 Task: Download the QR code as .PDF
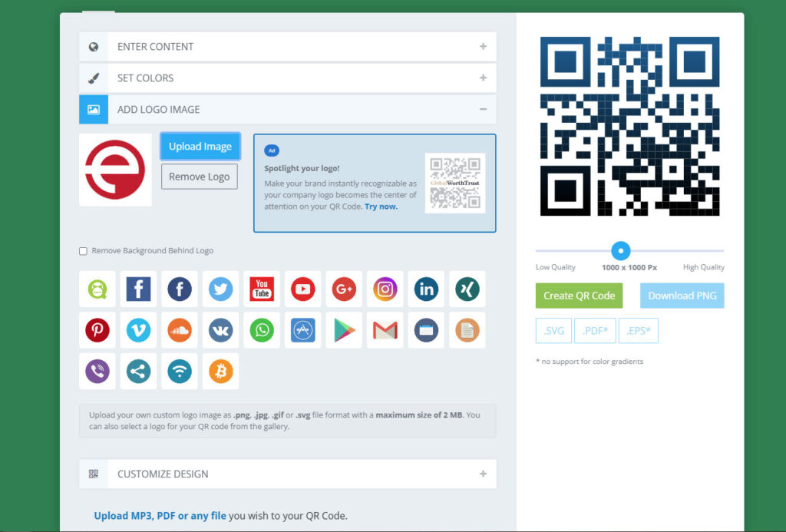point(595,330)
